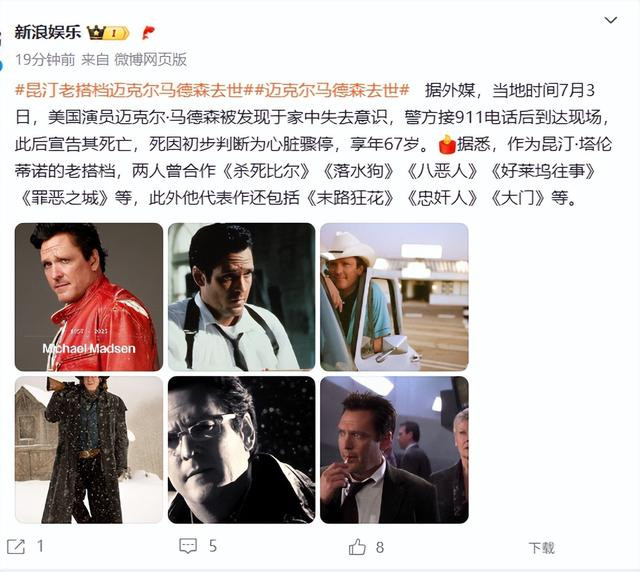
Task: Open the snowy long coat photo
Action: (x=89, y=450)
